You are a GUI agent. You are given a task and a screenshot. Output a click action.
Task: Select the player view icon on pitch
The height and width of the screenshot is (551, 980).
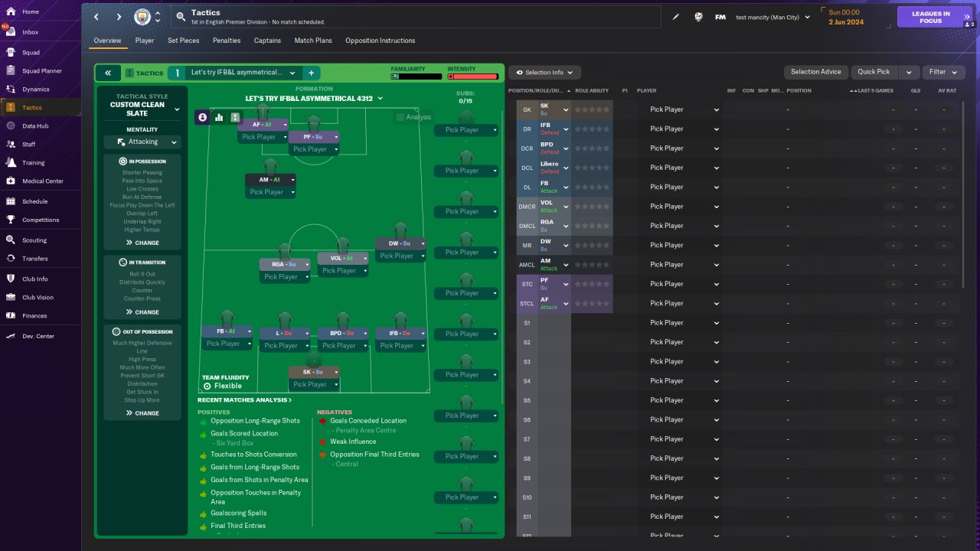[202, 117]
